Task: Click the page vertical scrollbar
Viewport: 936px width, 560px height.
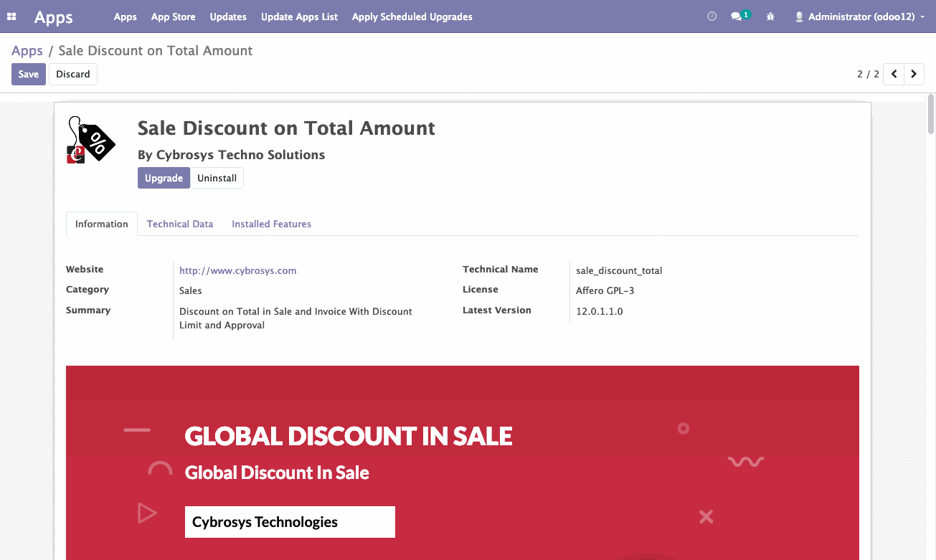Action: point(931,113)
